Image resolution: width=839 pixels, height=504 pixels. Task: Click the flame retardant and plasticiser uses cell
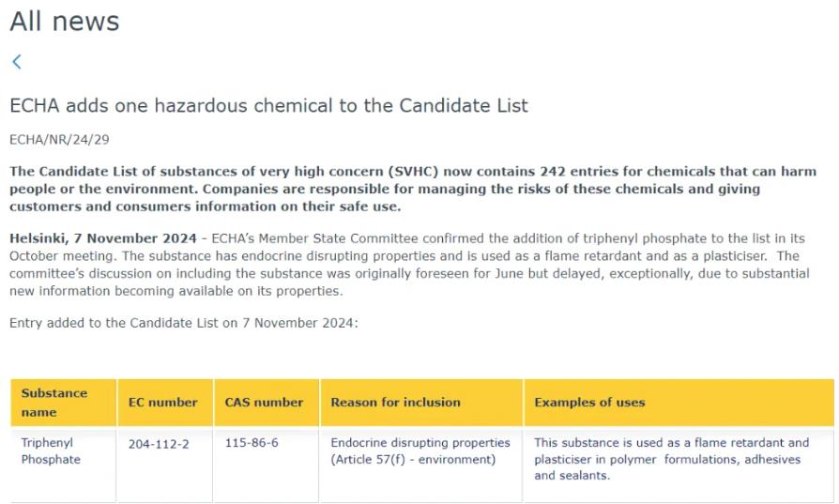tap(671, 459)
